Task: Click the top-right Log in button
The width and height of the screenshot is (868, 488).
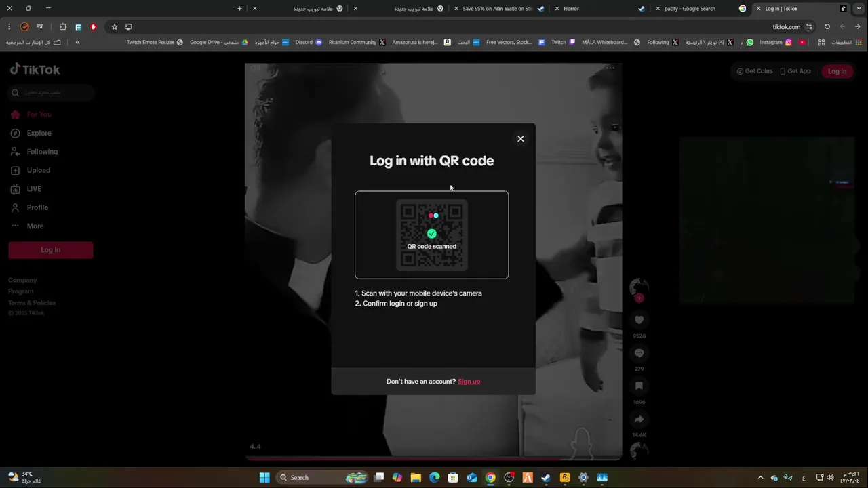Action: 837,71
